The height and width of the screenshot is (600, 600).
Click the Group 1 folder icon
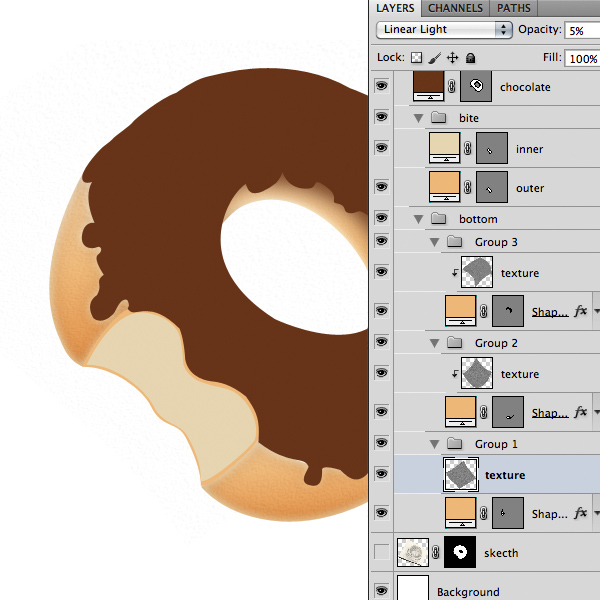pyautogui.click(x=455, y=443)
